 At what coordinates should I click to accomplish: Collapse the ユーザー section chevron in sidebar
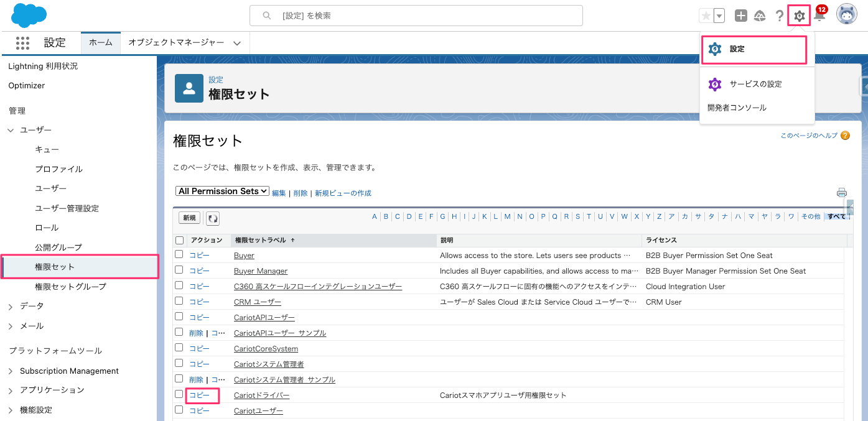pyautogui.click(x=11, y=130)
